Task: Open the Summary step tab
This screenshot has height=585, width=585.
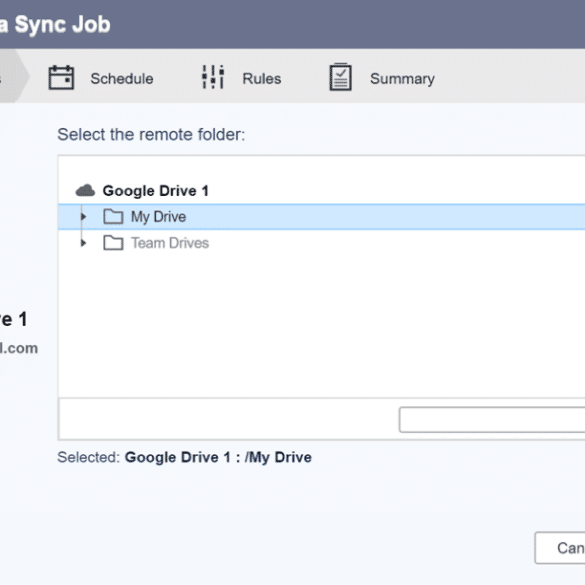Action: 382,78
